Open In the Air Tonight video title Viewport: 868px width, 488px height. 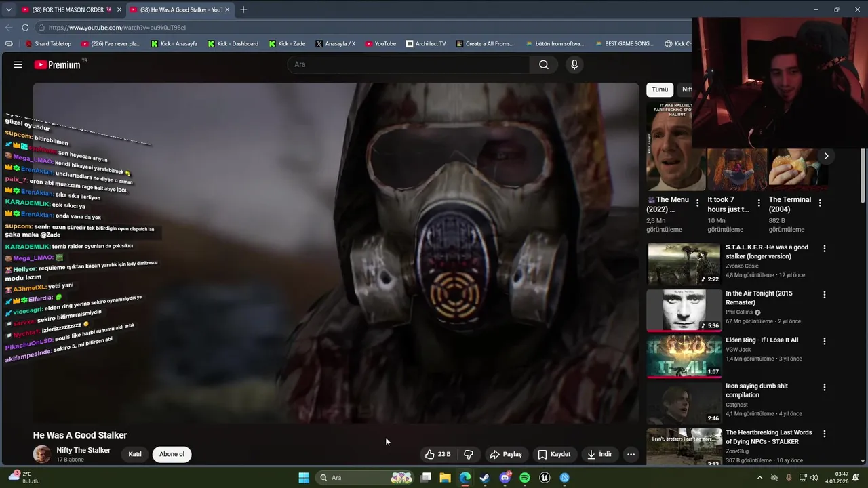(x=759, y=298)
